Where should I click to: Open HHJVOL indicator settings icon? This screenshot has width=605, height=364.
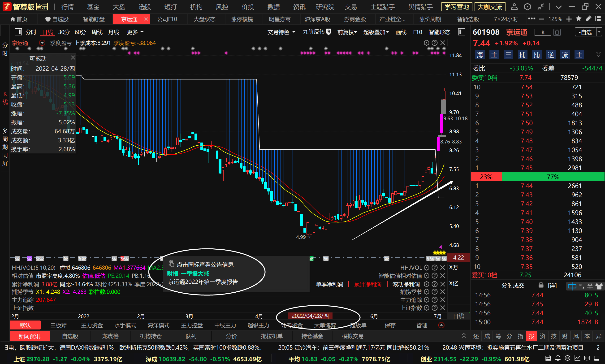pos(427,268)
